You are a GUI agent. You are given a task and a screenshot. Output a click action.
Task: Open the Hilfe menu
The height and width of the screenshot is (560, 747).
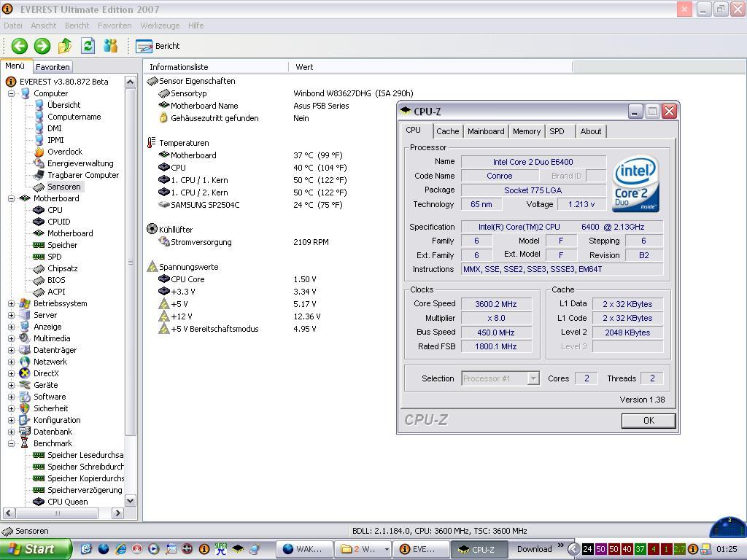point(196,26)
